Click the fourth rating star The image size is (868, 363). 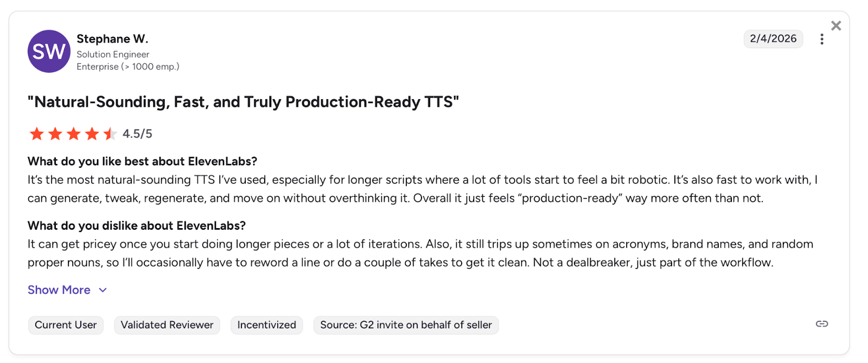[x=92, y=134]
